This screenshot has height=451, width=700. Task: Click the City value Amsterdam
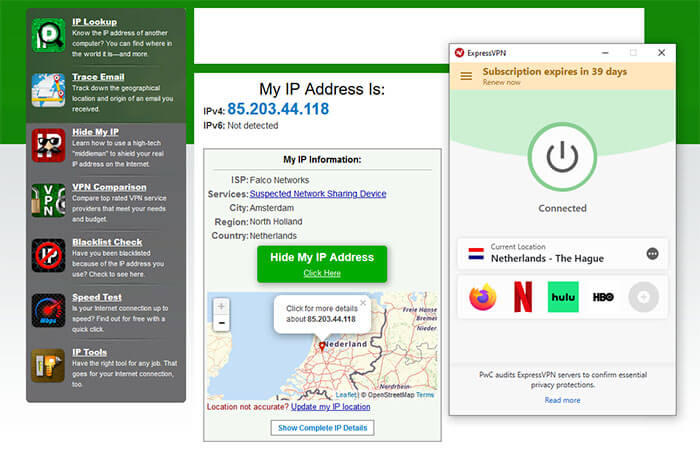271,208
